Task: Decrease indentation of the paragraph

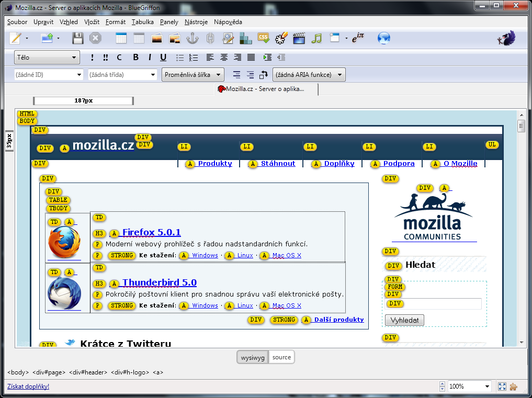Action: pyautogui.click(x=281, y=58)
